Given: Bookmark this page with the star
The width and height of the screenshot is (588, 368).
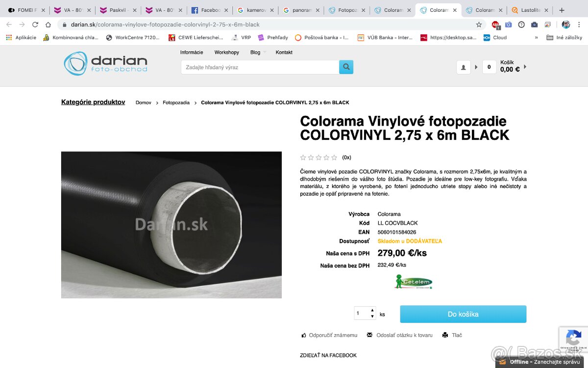Looking at the screenshot, I should pos(479,25).
